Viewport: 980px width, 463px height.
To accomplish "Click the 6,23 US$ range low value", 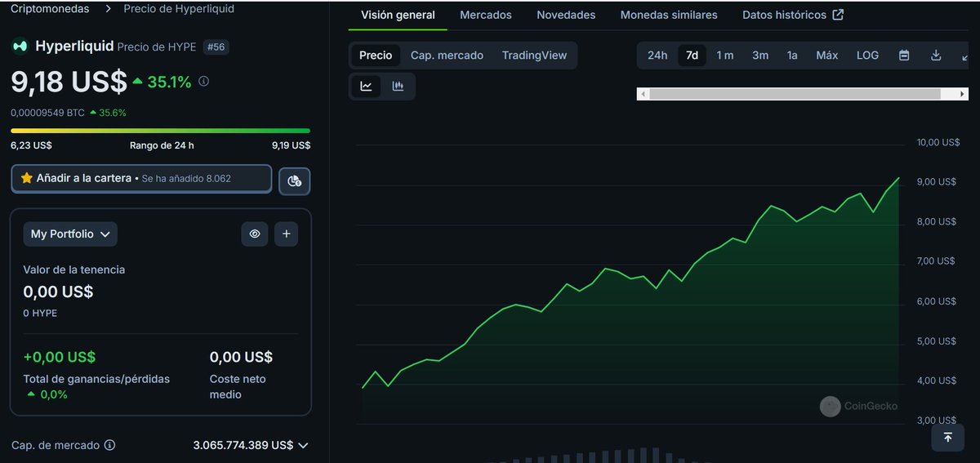I will click(31, 145).
